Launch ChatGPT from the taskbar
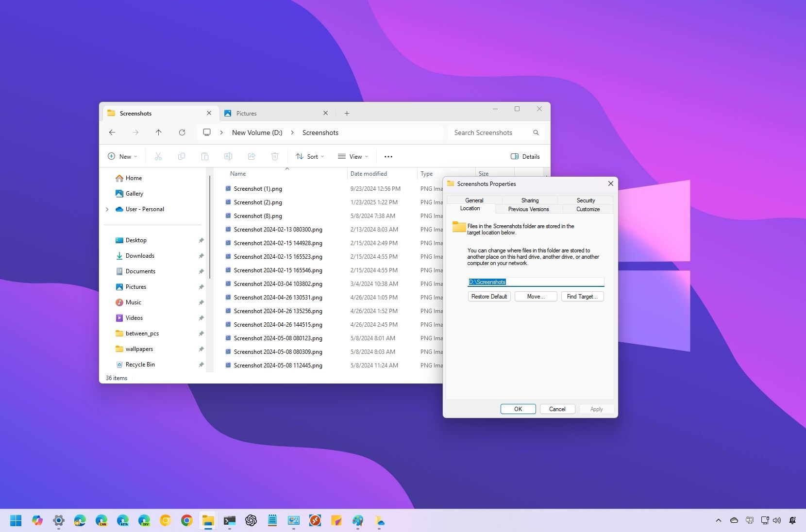Image resolution: width=806 pixels, height=532 pixels. (x=251, y=520)
